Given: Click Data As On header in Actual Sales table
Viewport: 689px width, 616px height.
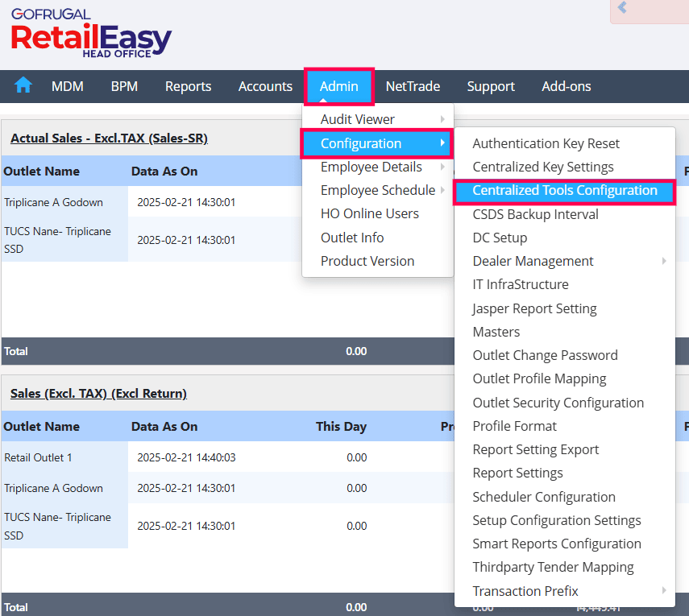Looking at the screenshot, I should [x=164, y=172].
